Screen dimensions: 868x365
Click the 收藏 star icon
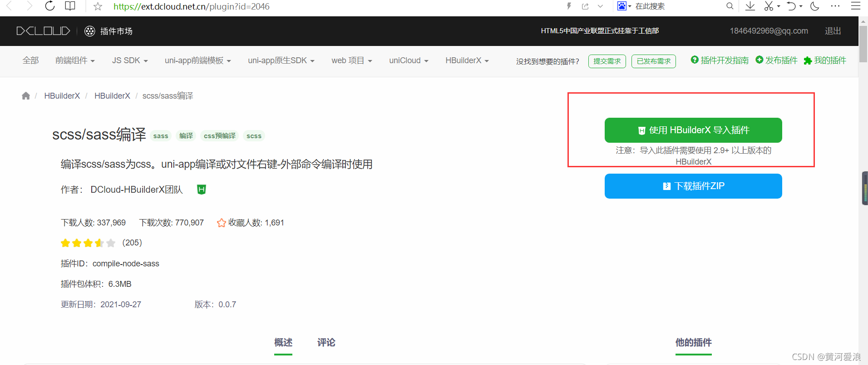(222, 223)
